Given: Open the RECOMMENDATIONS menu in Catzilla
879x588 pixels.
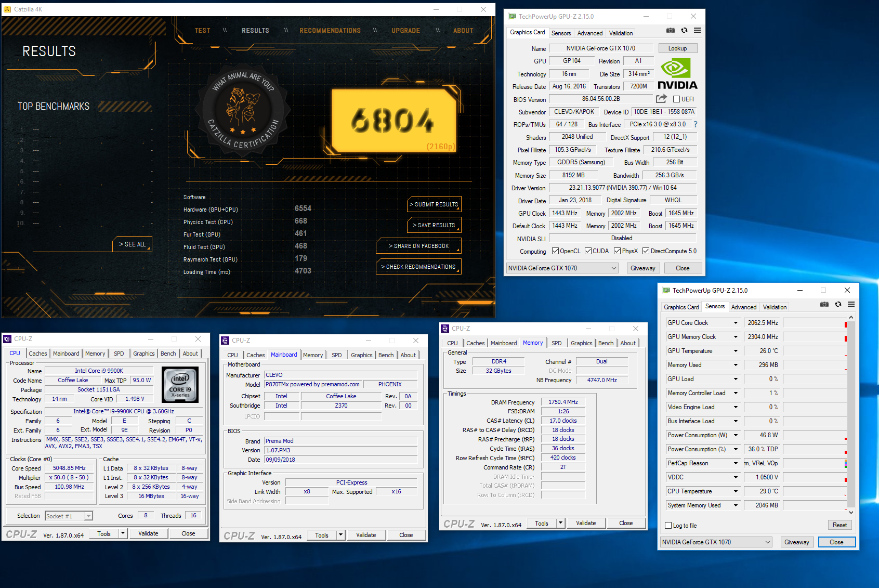Looking at the screenshot, I should tap(330, 31).
